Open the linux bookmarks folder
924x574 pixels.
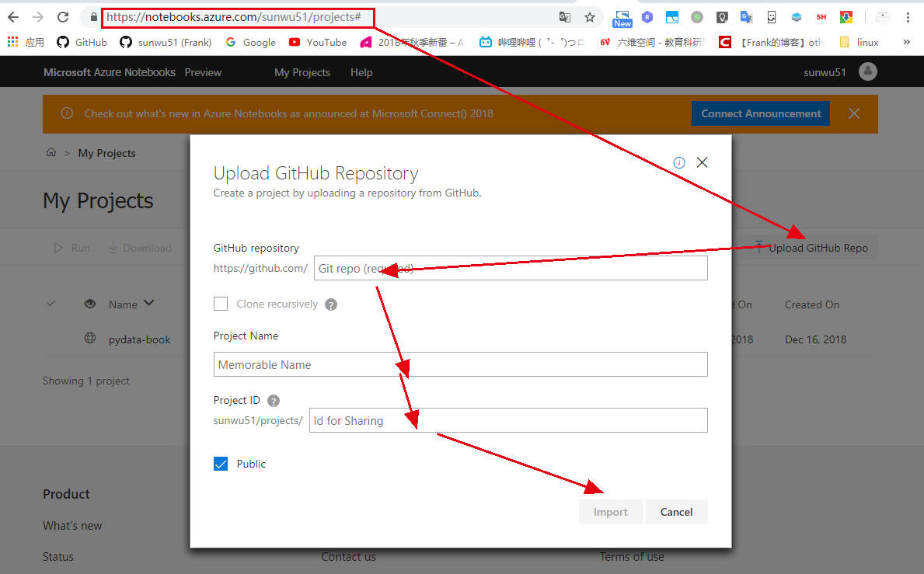click(x=859, y=42)
